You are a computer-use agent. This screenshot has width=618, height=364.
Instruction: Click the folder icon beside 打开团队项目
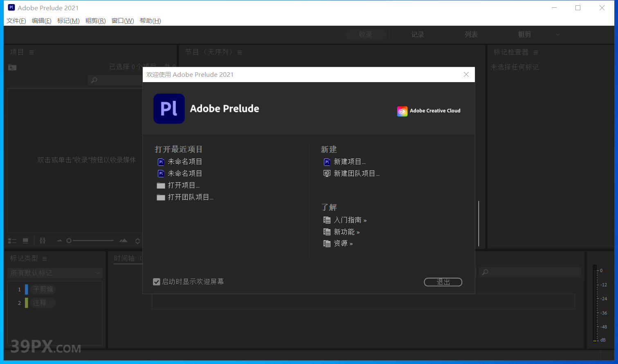[161, 197]
